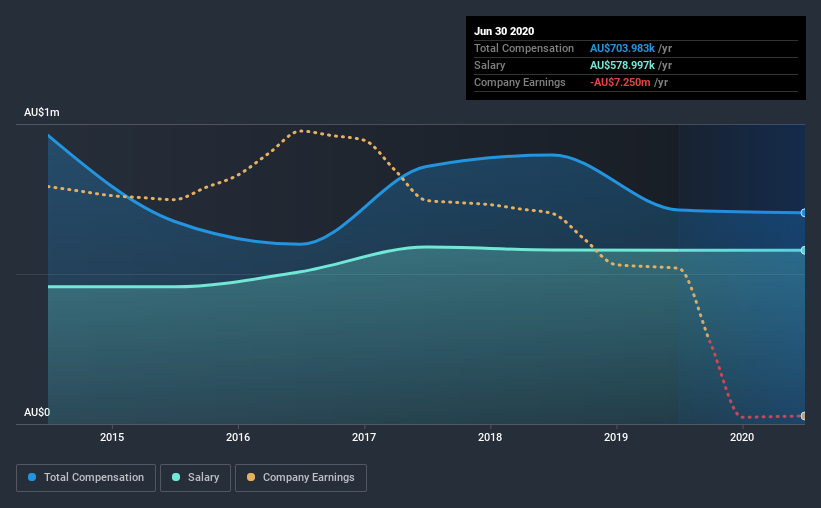This screenshot has height=508, width=821.
Task: Click the 2017 x-axis label
Action: click(x=364, y=437)
